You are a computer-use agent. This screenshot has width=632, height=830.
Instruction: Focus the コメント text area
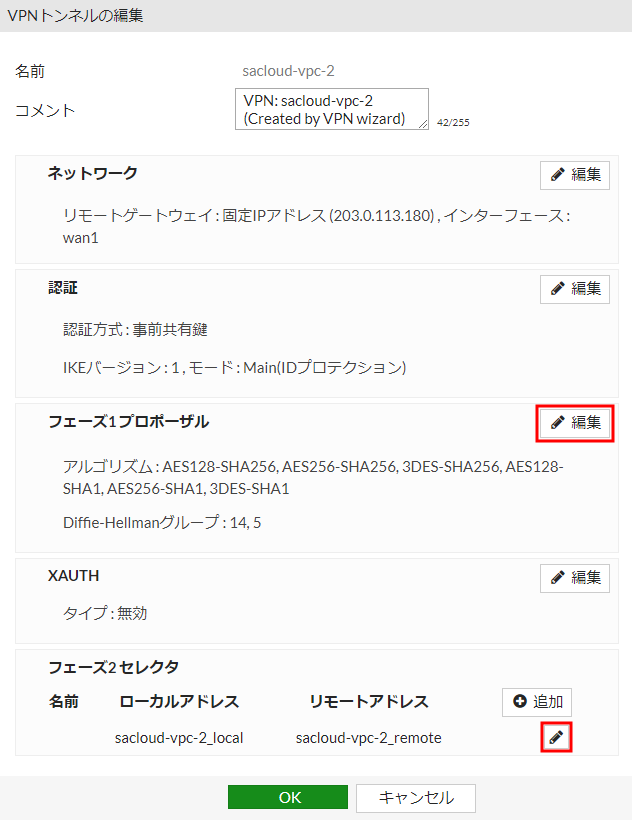pos(330,109)
